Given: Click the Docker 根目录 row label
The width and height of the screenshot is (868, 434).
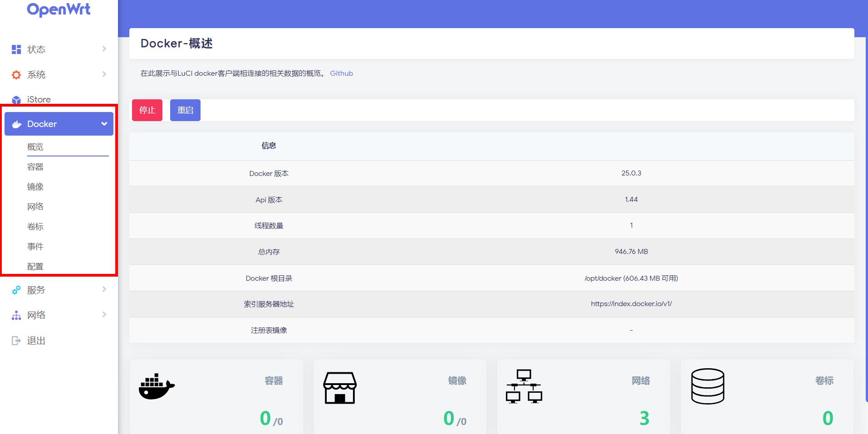Looking at the screenshot, I should coord(269,278).
